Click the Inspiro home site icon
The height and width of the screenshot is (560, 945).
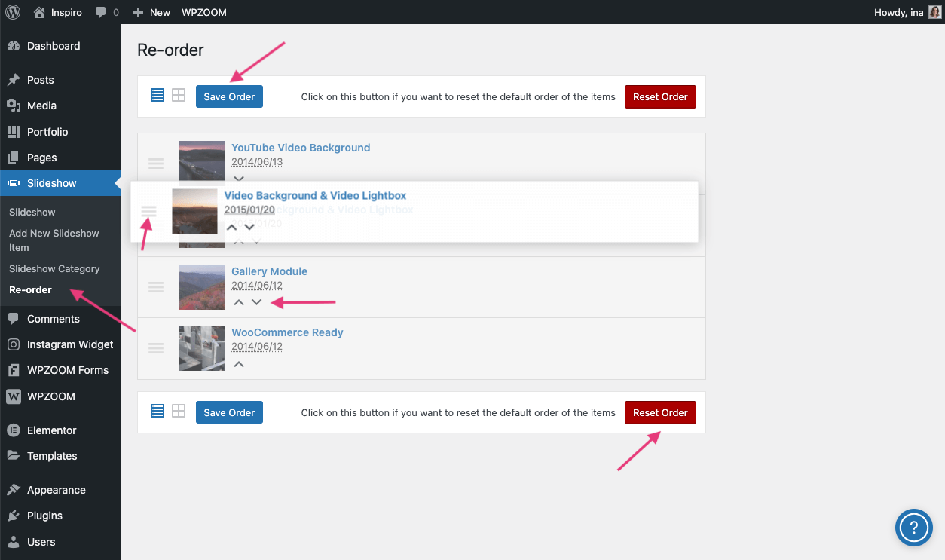pyautogui.click(x=39, y=12)
